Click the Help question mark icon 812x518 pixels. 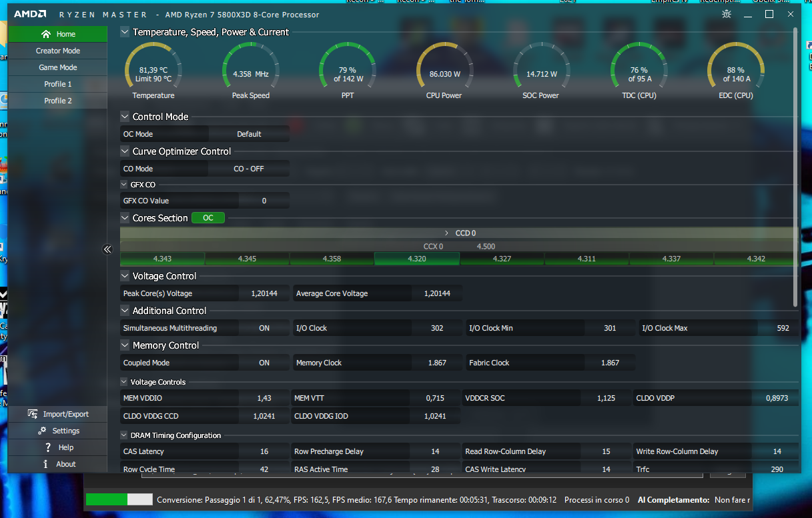(x=48, y=447)
